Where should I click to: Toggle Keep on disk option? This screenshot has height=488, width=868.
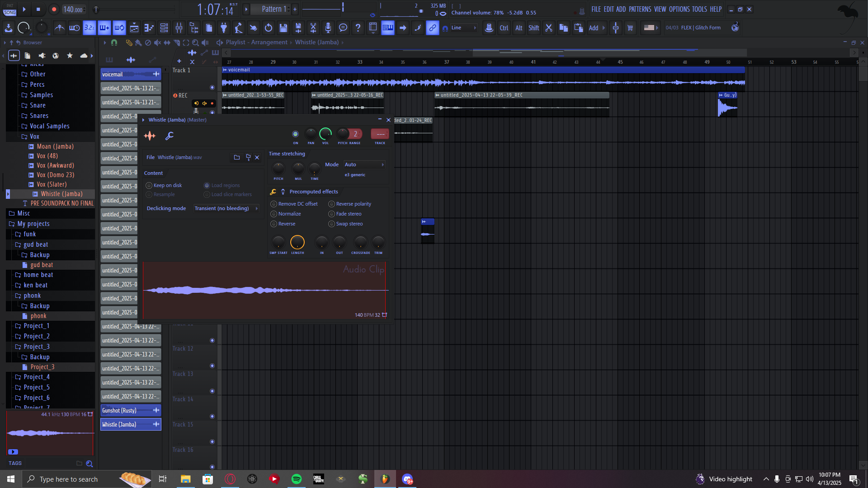[x=149, y=185]
